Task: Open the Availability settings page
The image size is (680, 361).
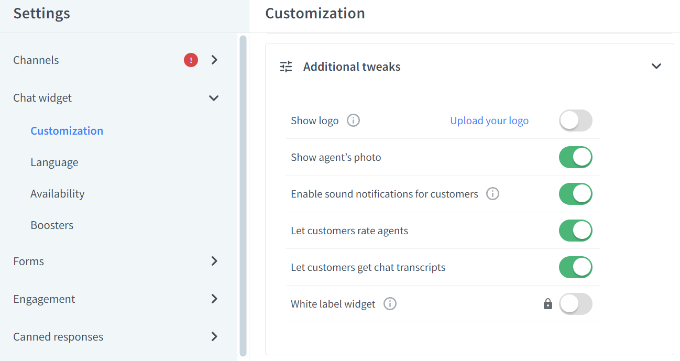Action: (57, 194)
